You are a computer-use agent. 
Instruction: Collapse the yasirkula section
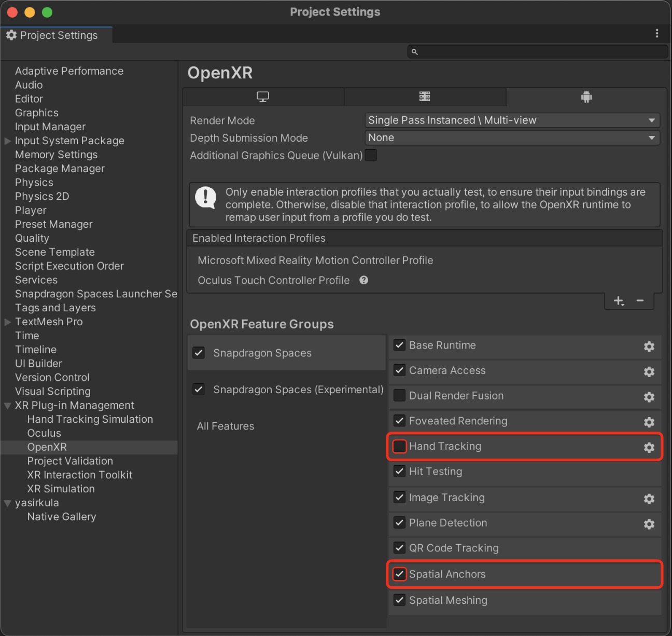tap(7, 503)
